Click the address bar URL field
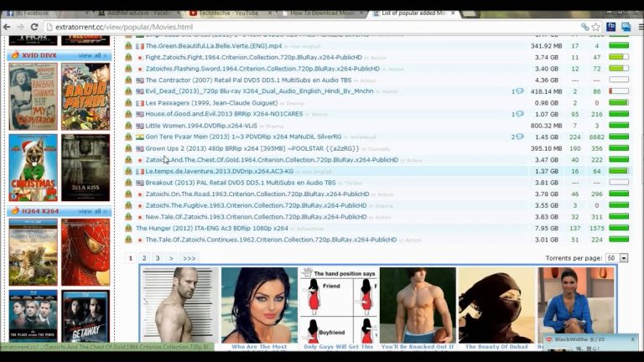Screen dimensions: 644x362 tap(312, 27)
